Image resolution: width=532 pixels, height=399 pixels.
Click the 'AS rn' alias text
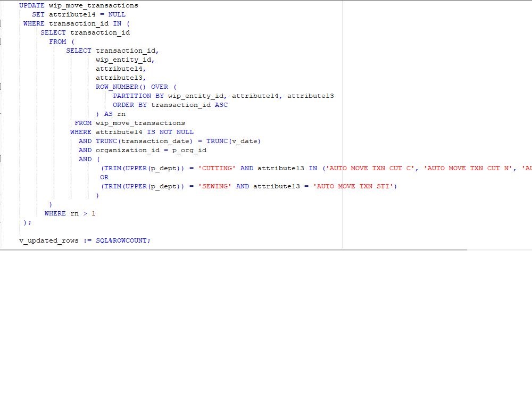pyautogui.click(x=115, y=114)
